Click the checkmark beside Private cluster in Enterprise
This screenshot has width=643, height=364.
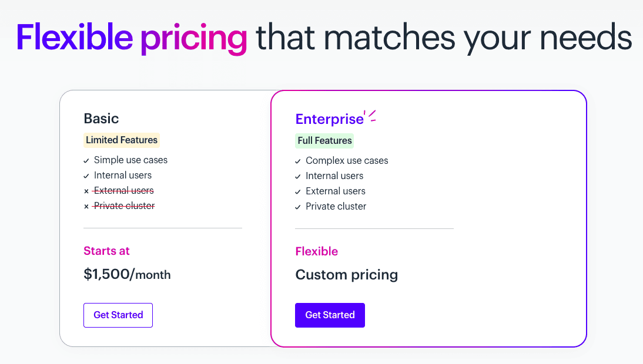click(x=297, y=207)
